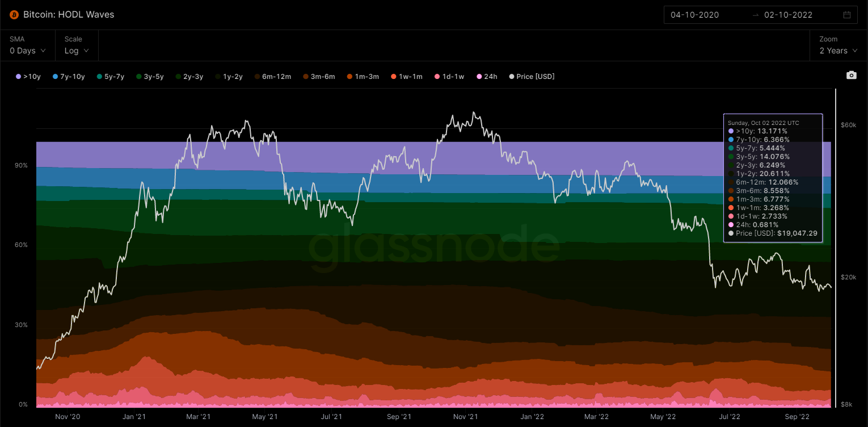This screenshot has height=427, width=868.
Task: Toggle the Price [USD] legend series
Action: (x=532, y=76)
